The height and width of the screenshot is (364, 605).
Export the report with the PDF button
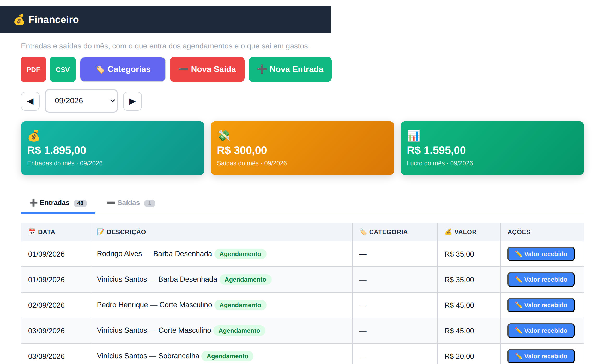tap(33, 69)
